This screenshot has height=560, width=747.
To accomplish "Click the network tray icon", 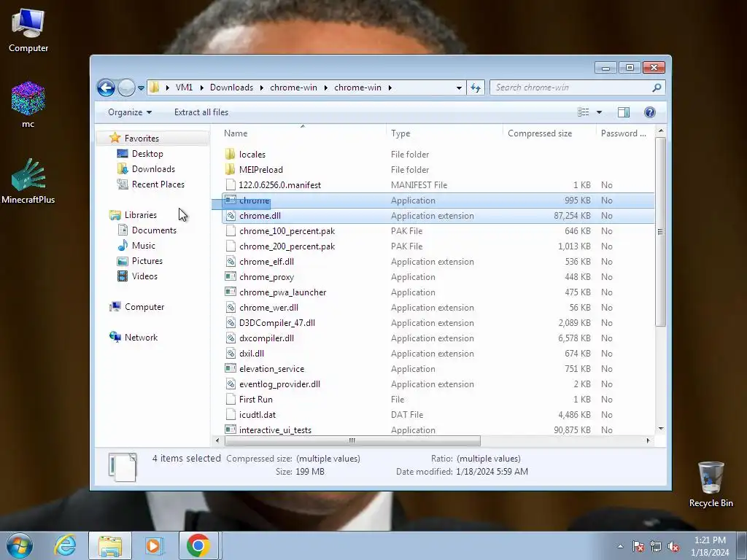I will (656, 547).
